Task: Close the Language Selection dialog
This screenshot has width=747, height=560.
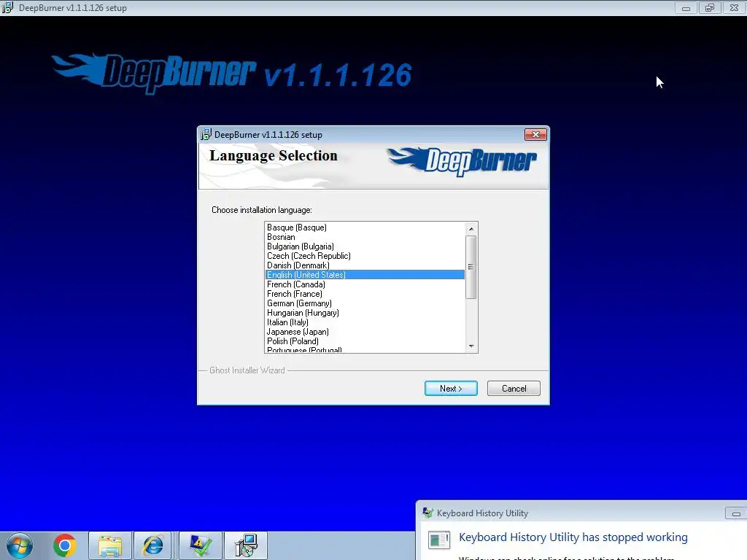Action: [x=535, y=135]
